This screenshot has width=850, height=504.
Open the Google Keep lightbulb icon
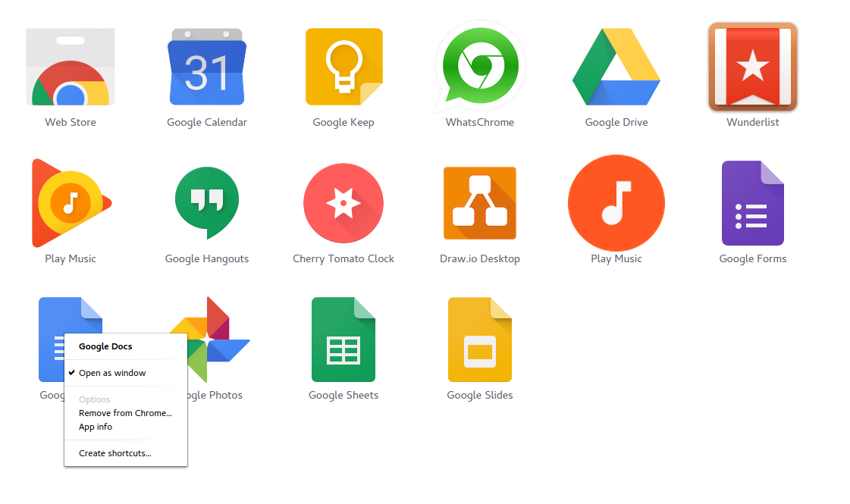point(343,67)
